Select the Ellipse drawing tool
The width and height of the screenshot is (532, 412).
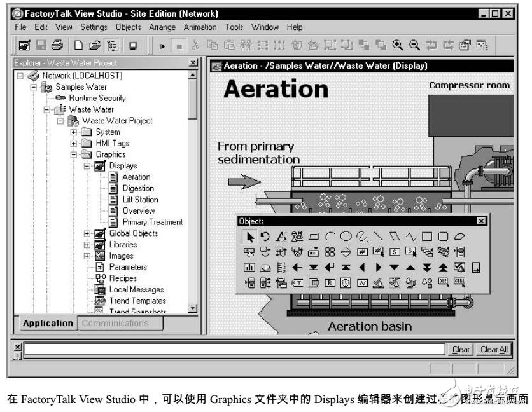coord(347,237)
